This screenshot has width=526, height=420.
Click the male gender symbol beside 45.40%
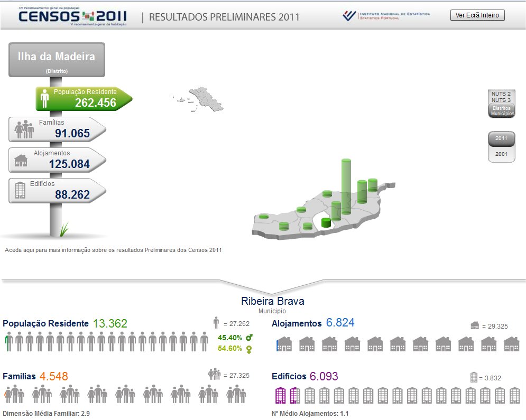[249, 337]
